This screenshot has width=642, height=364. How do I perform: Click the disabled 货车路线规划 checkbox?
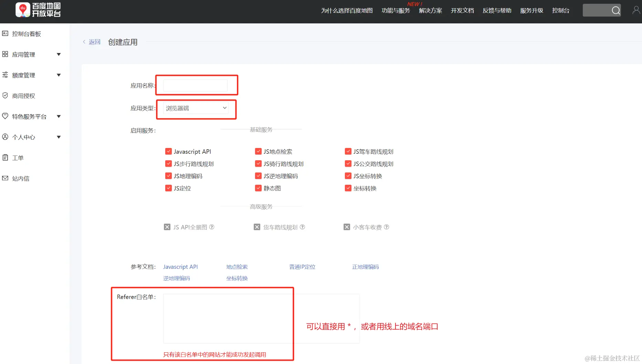(257, 227)
